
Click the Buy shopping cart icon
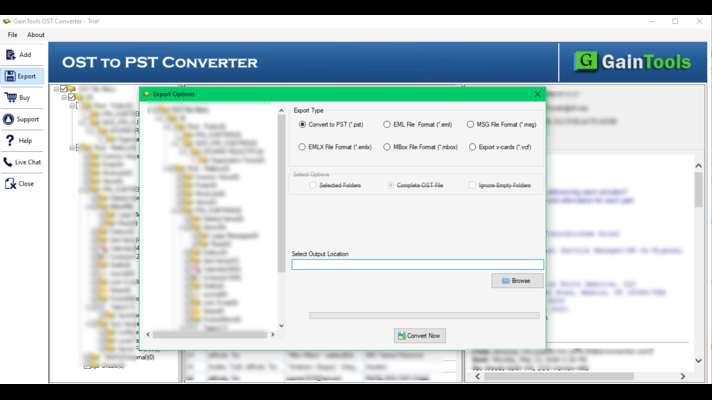click(10, 97)
